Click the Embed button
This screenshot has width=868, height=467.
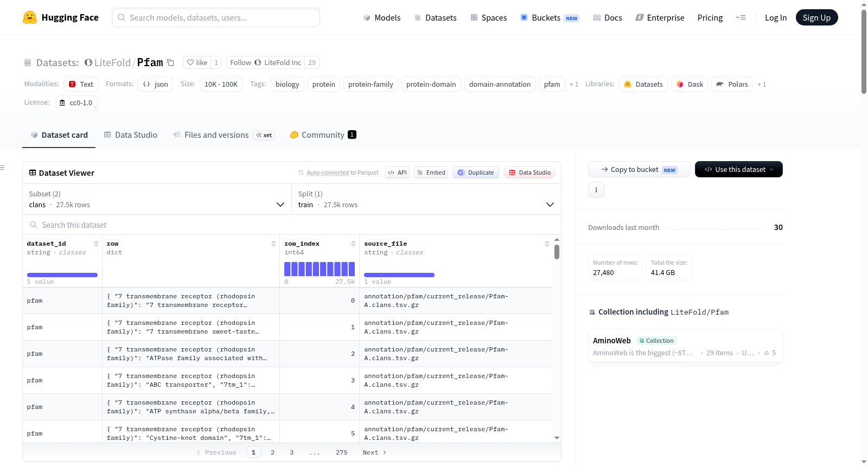coord(431,172)
